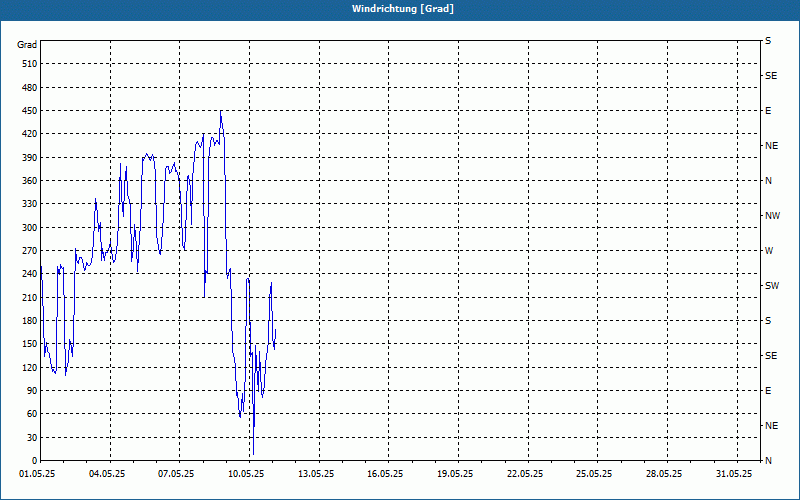800x500 pixels.
Task: Pick the 420 value on the left axis
Action: (29, 134)
